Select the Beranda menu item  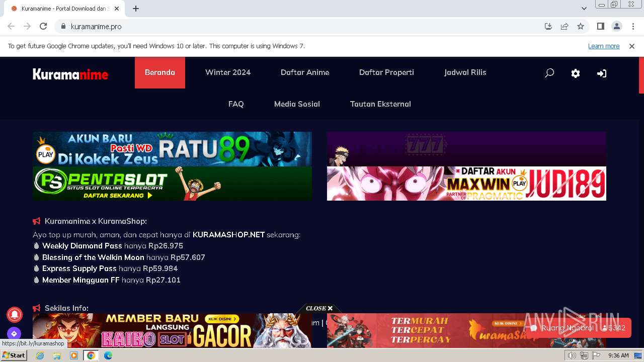tap(160, 72)
